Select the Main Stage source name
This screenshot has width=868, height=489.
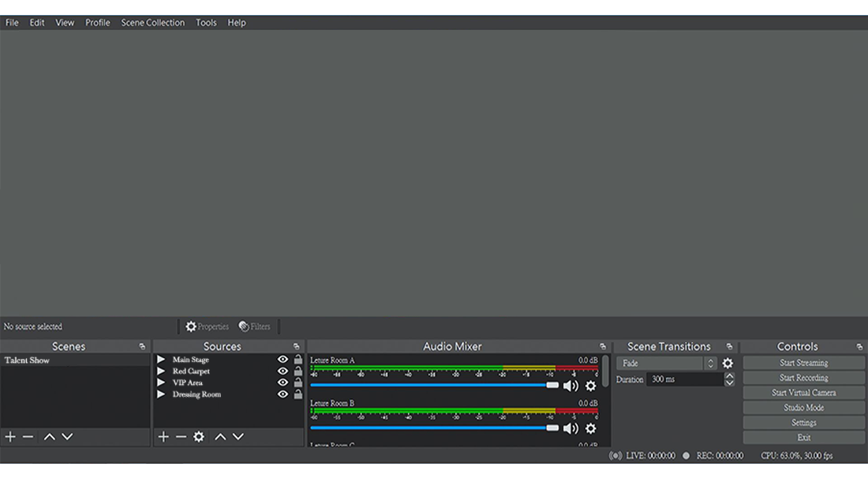(x=190, y=360)
